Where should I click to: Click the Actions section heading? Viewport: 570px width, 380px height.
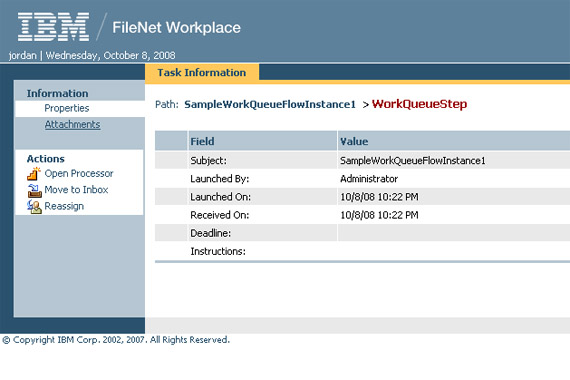45,159
